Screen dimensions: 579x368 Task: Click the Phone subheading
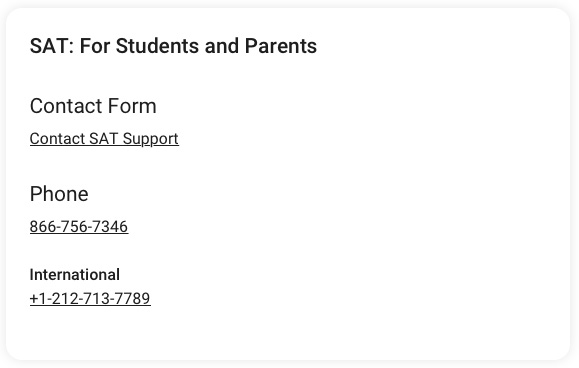pos(59,194)
